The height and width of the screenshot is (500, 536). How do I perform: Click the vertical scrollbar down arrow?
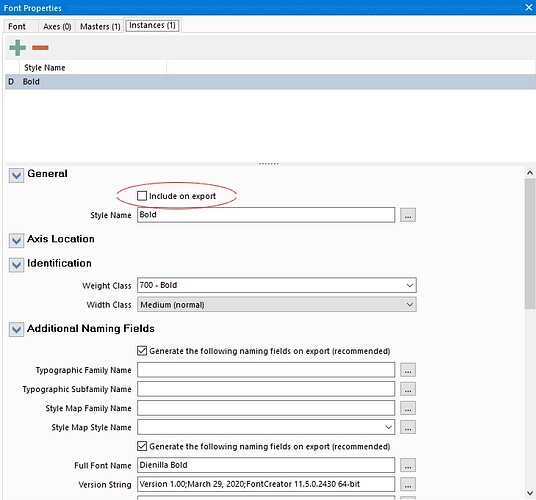(x=530, y=493)
